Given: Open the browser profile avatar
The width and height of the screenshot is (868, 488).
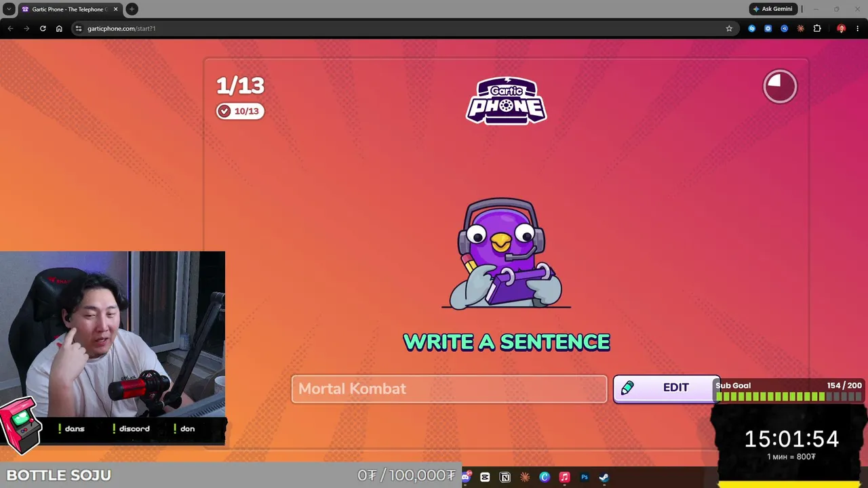Looking at the screenshot, I should click(841, 28).
